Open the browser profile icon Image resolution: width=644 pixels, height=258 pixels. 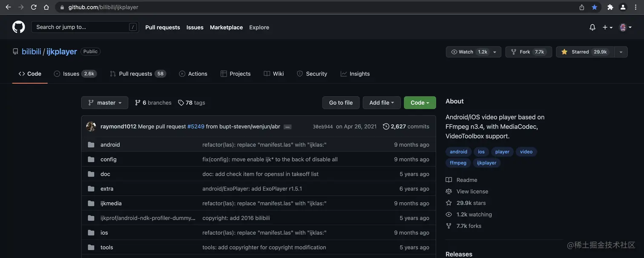click(x=623, y=7)
